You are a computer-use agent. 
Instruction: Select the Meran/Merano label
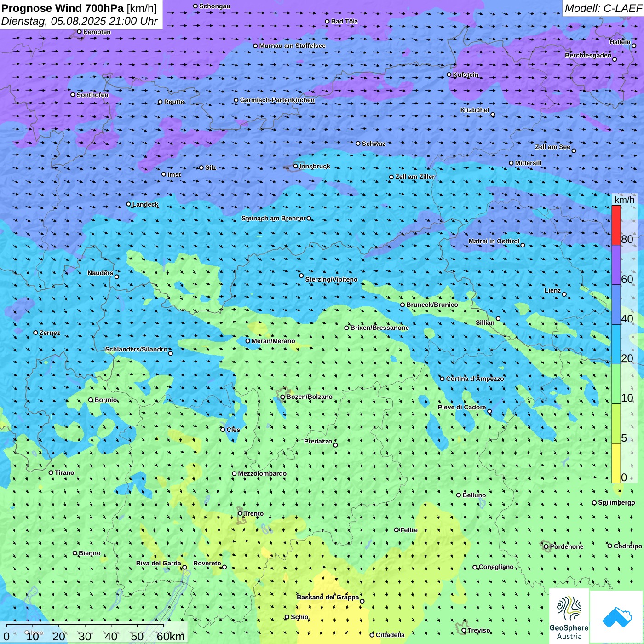pos(273,341)
